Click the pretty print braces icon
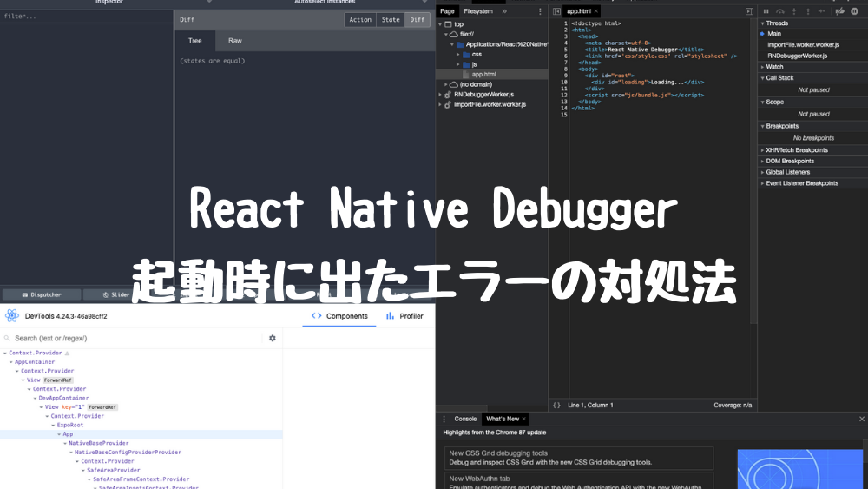The height and width of the screenshot is (489, 868). [557, 406]
